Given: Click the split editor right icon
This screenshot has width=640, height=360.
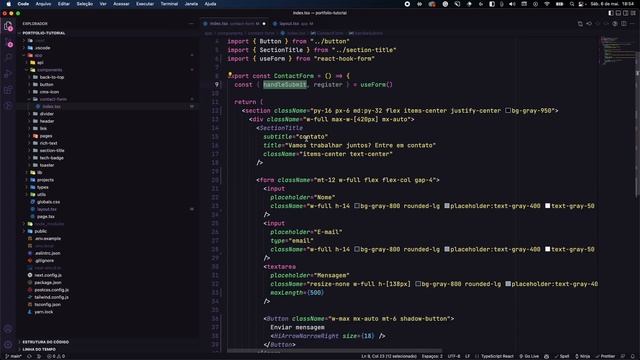Looking at the screenshot, I should pyautogui.click(x=624, y=24).
